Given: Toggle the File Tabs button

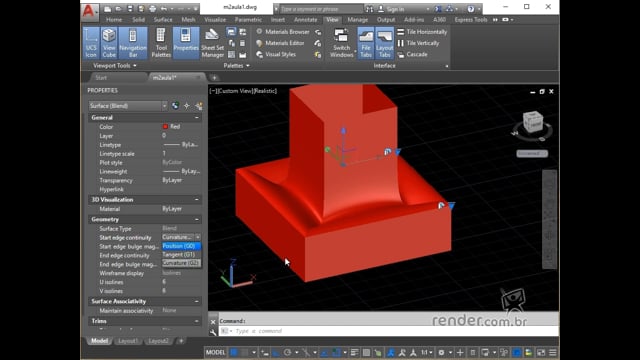Looking at the screenshot, I should (x=366, y=43).
